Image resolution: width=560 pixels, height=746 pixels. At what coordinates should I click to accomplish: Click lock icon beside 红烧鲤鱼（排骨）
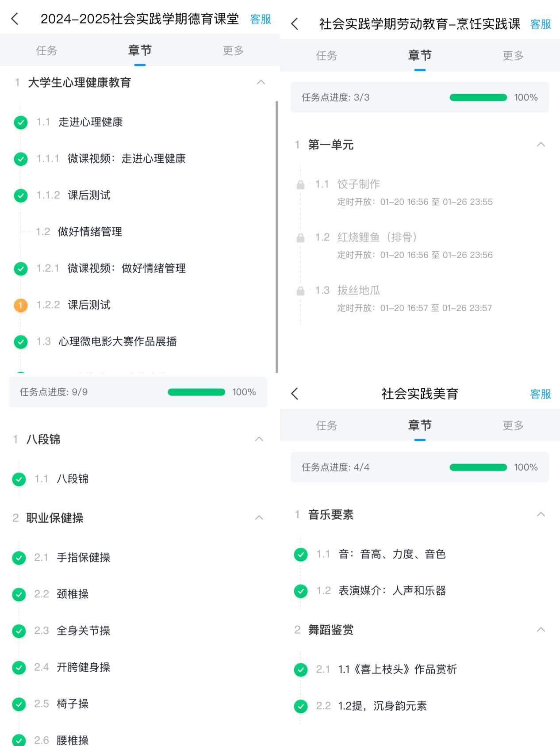300,237
